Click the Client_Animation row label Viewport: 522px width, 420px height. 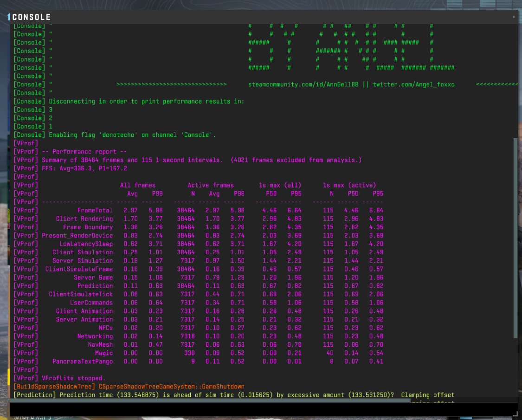coord(84,311)
